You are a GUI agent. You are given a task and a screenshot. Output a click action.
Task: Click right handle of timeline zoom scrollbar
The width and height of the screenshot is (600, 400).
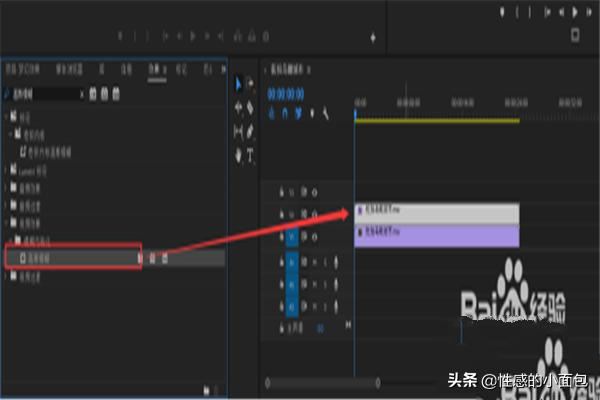[x=378, y=382]
